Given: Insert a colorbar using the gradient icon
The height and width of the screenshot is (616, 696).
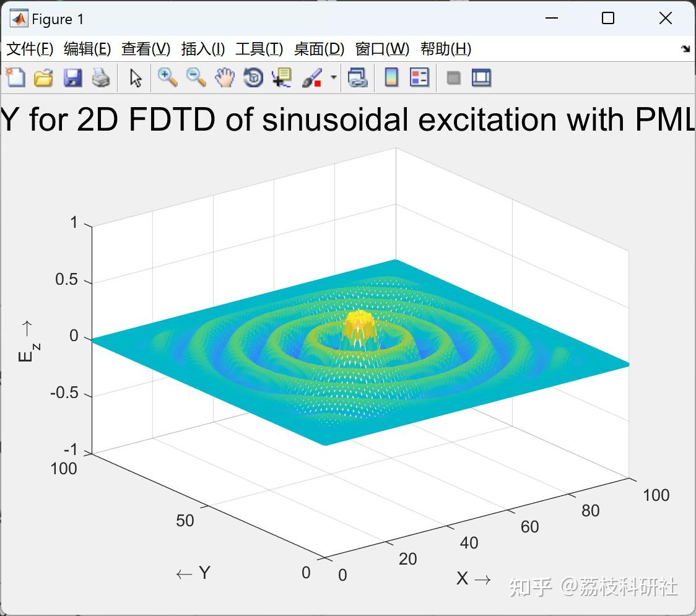Looking at the screenshot, I should [x=391, y=77].
